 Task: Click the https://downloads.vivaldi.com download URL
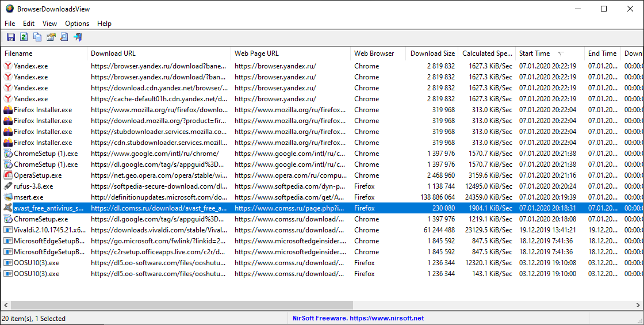[x=159, y=230]
